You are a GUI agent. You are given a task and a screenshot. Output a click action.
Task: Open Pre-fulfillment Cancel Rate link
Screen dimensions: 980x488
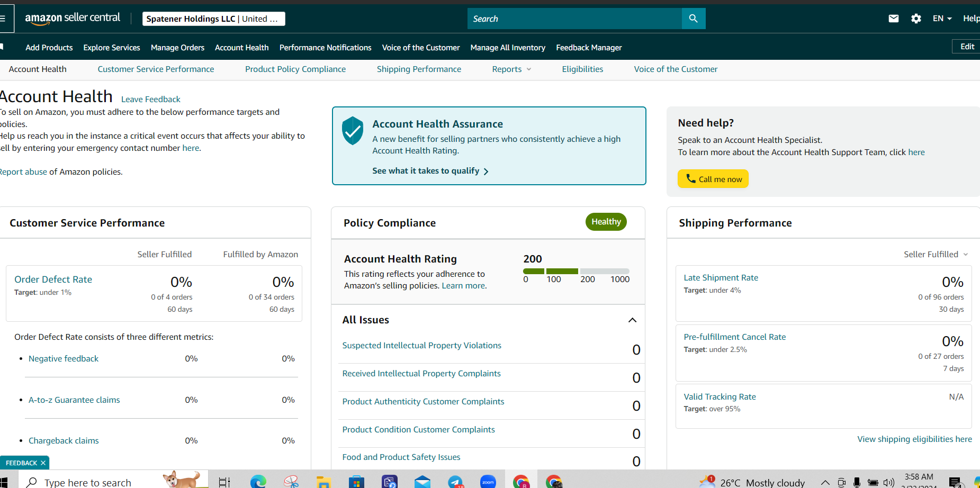point(734,337)
